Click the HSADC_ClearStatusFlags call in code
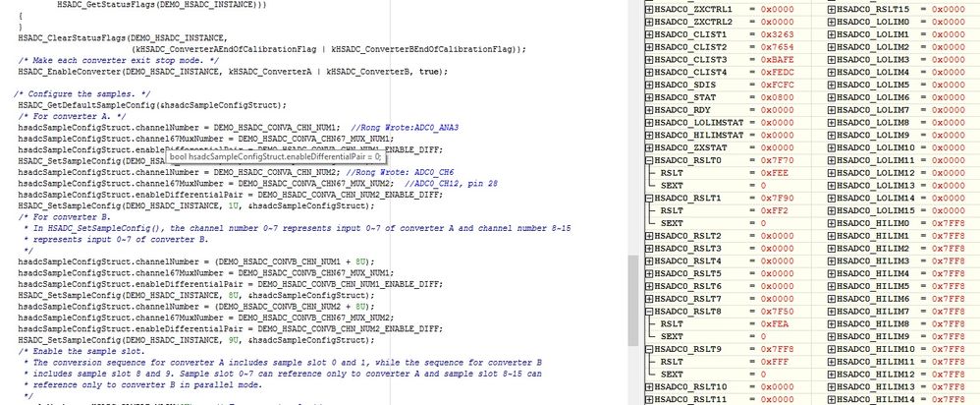The height and width of the screenshot is (405, 980). tap(123, 37)
